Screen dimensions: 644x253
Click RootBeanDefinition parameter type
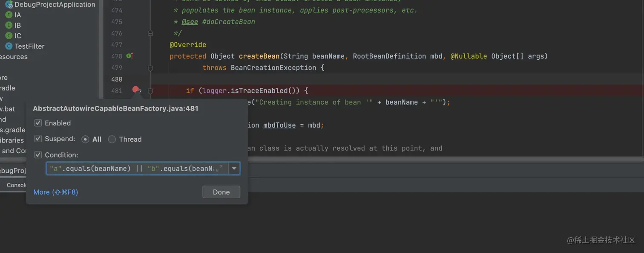coord(389,56)
